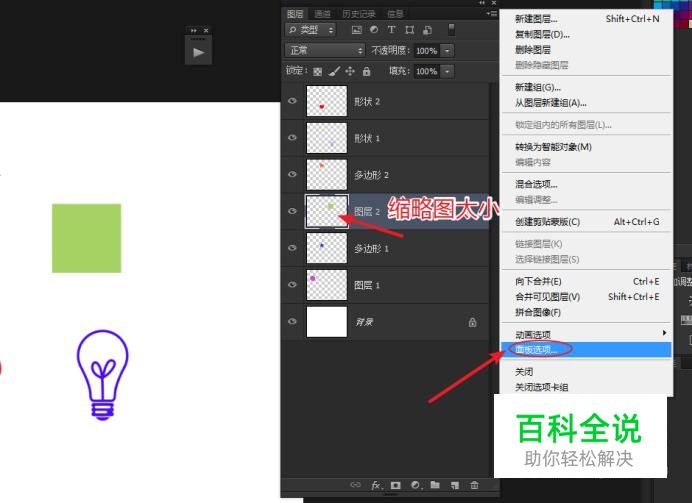The height and width of the screenshot is (503, 692).
Task: Switch to the 图层 tab
Action: click(295, 14)
